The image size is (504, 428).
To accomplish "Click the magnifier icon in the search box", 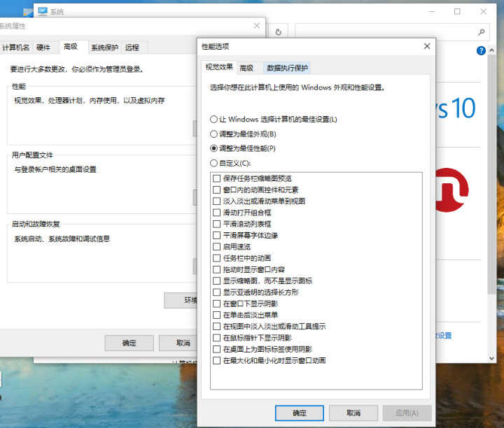I will tap(481, 31).
